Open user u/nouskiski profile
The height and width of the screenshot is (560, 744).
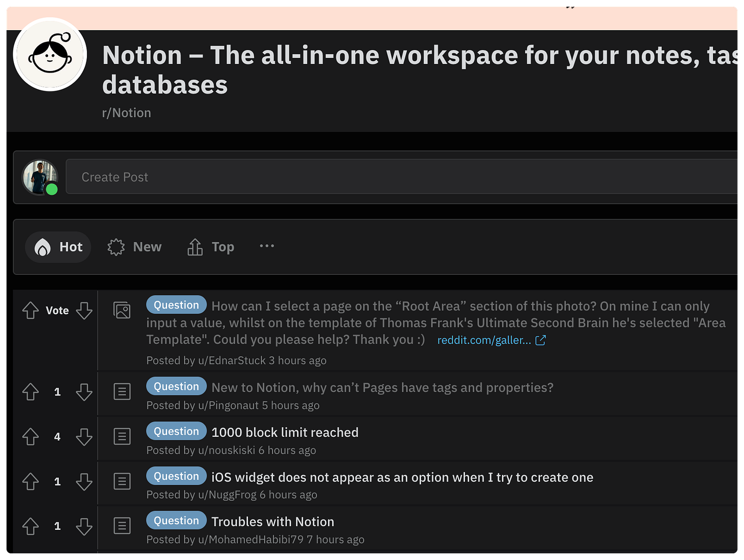click(227, 450)
